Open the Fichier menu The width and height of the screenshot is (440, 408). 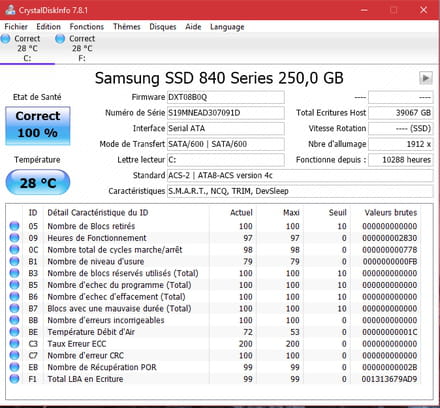point(16,27)
